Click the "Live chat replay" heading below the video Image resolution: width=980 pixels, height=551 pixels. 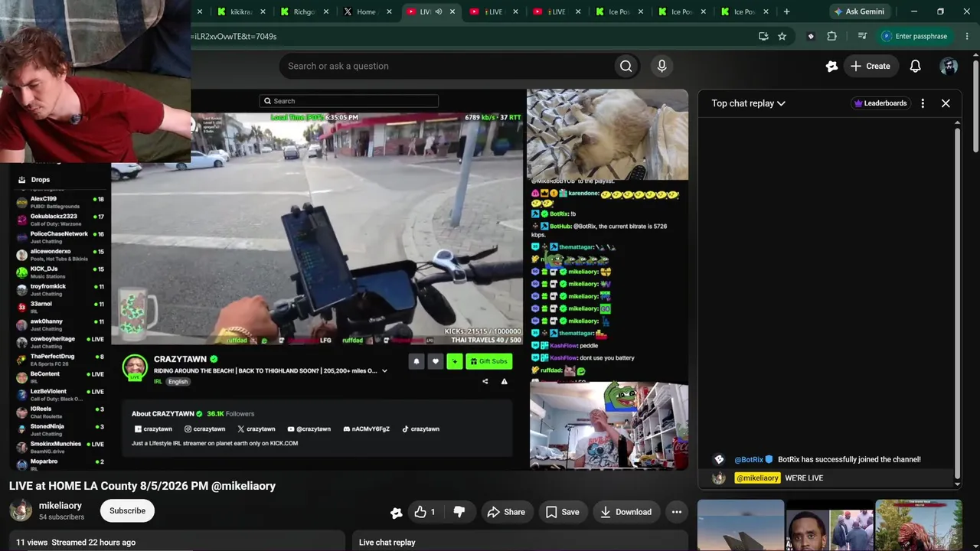[387, 543]
